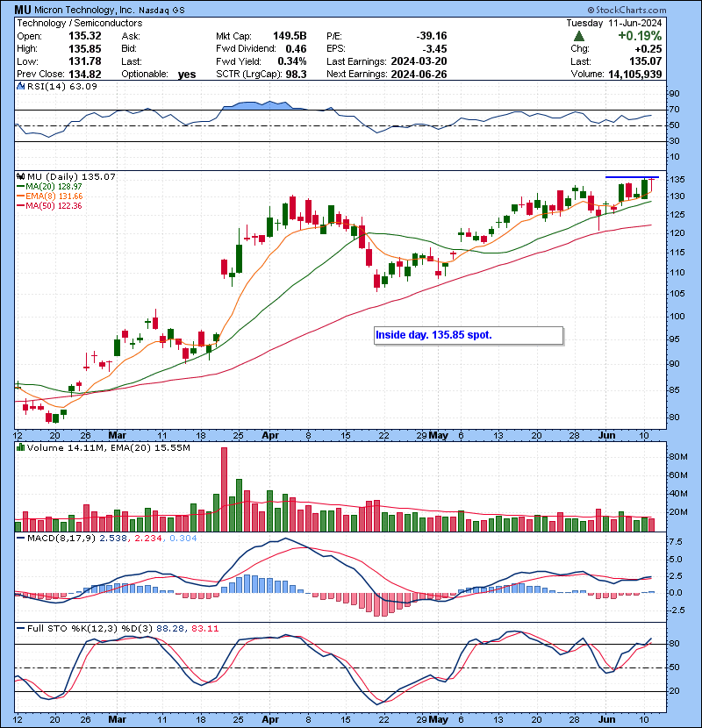Click the MA(50) 122.36 legend text
The image size is (702, 728).
(54, 205)
